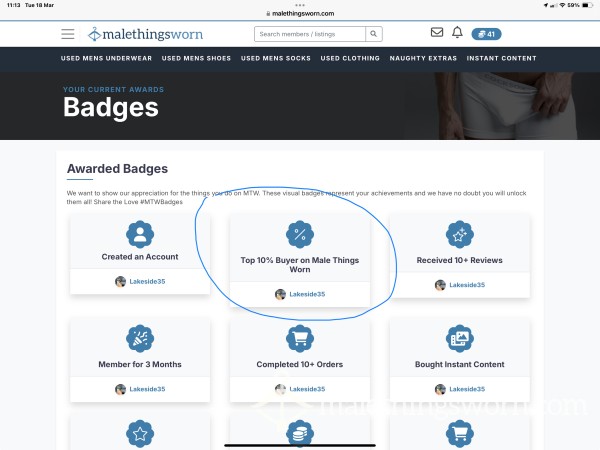Image resolution: width=600 pixels, height=450 pixels.
Task: Click the 'Received 10+ Reviews' badge title
Action: 460,260
